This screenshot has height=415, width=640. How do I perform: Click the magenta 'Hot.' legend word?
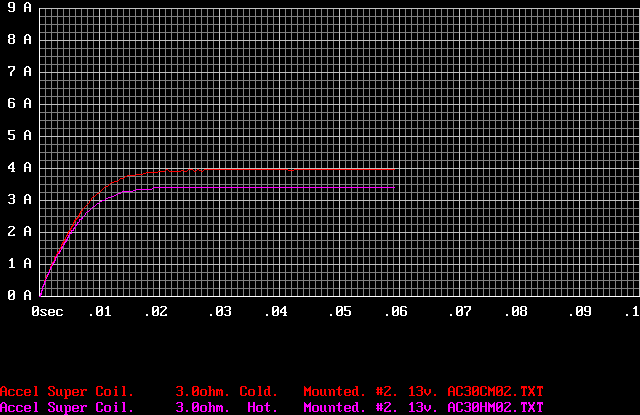[262, 408]
